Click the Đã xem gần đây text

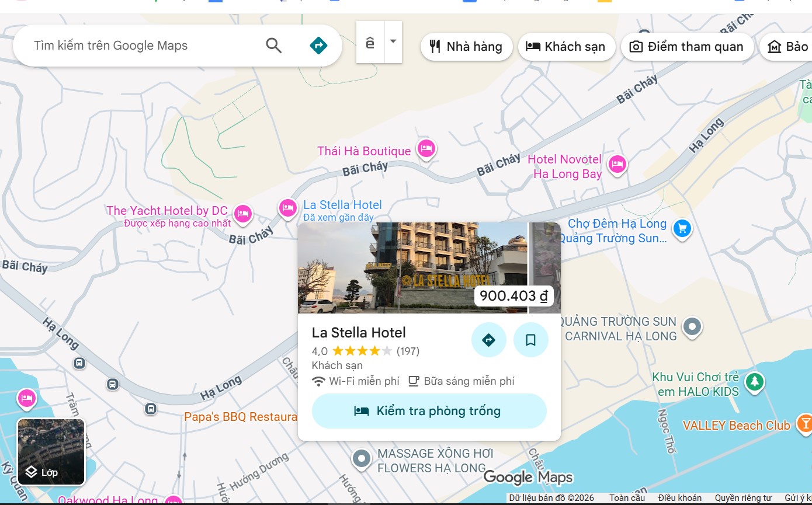coord(338,217)
